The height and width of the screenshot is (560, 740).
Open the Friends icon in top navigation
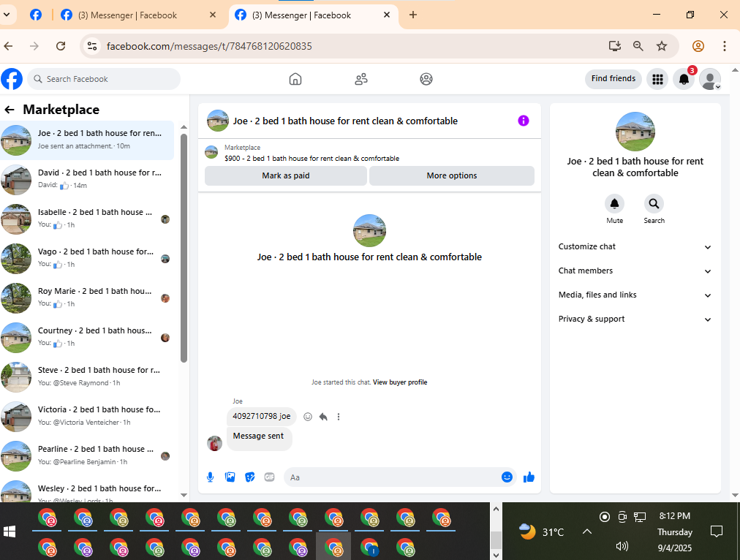click(361, 79)
